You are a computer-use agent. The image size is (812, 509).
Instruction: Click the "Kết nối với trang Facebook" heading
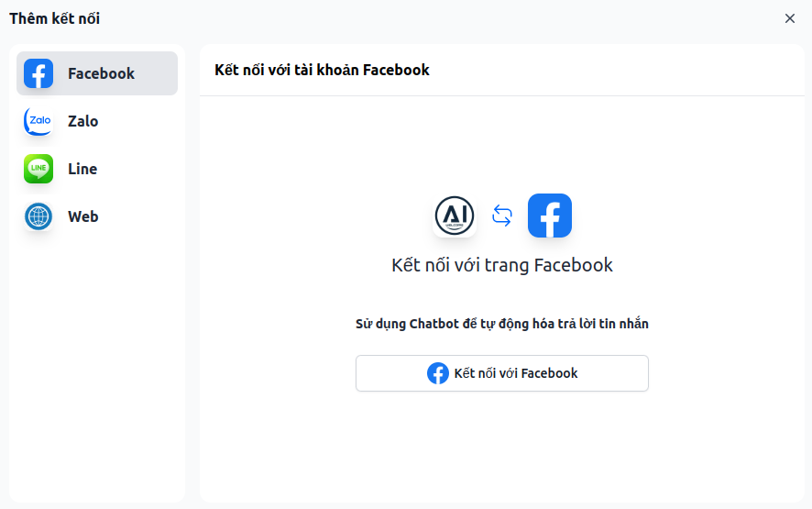click(502, 265)
